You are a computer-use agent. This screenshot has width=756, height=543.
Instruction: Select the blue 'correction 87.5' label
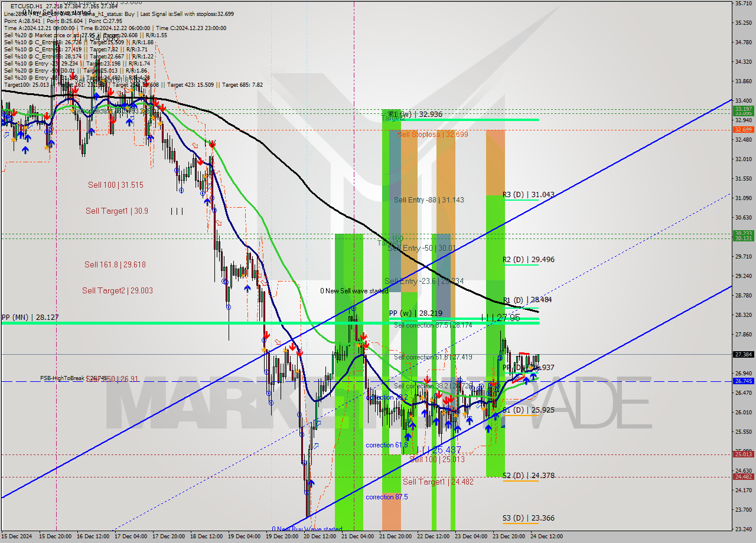click(386, 497)
